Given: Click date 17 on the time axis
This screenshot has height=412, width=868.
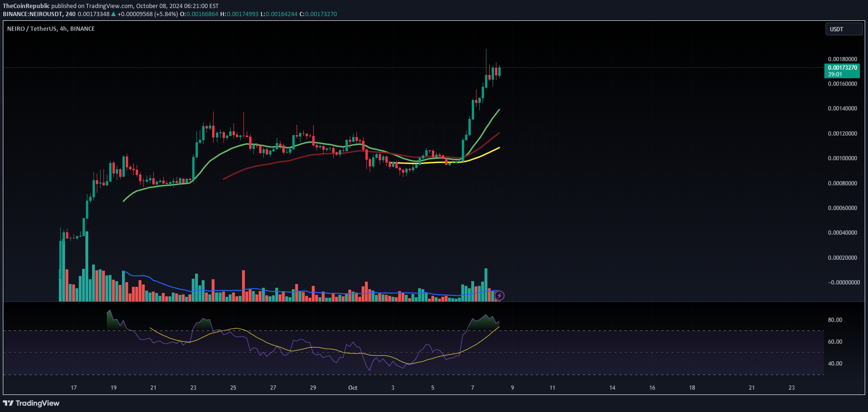Looking at the screenshot, I should pyautogui.click(x=74, y=388).
